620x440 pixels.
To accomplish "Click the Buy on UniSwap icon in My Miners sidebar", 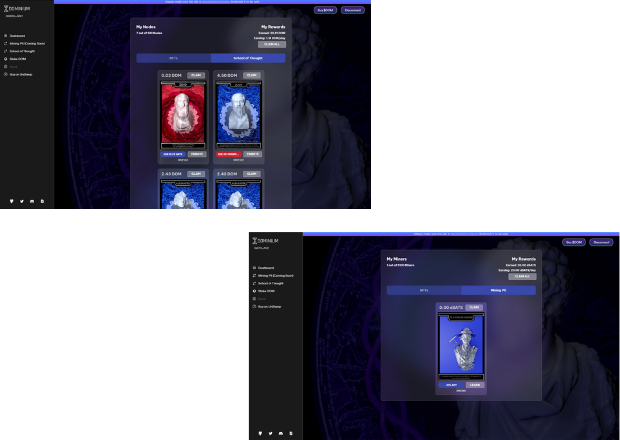I will click(x=254, y=306).
